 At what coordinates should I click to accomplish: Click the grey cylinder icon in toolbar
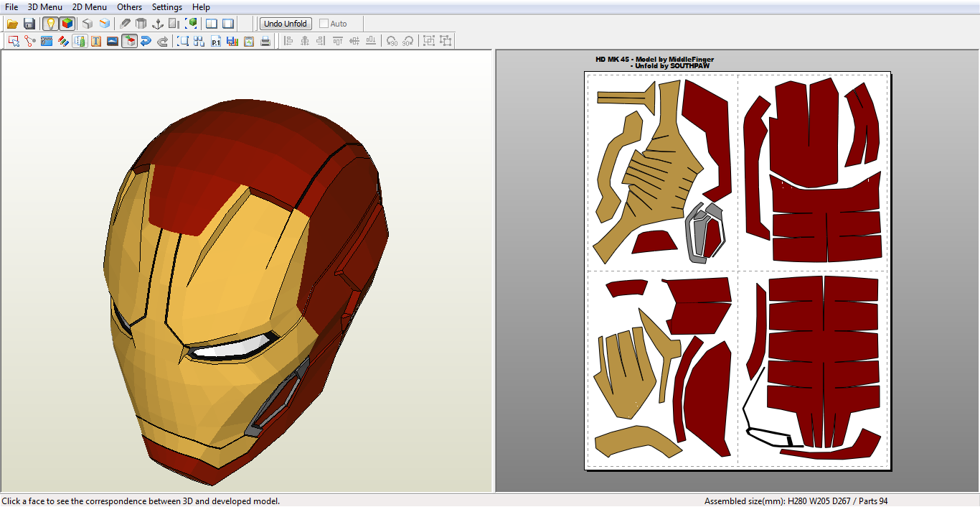(141, 24)
